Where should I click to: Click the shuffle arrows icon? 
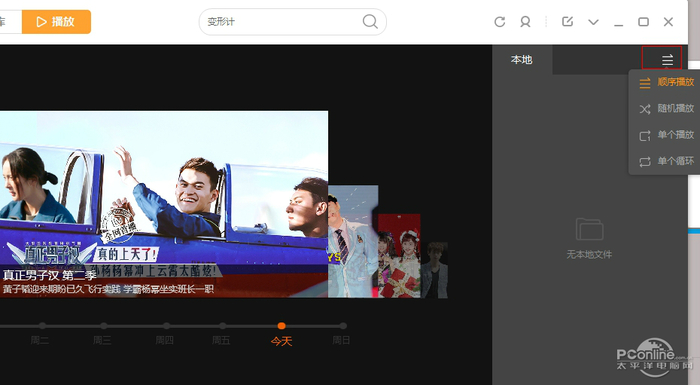point(645,109)
